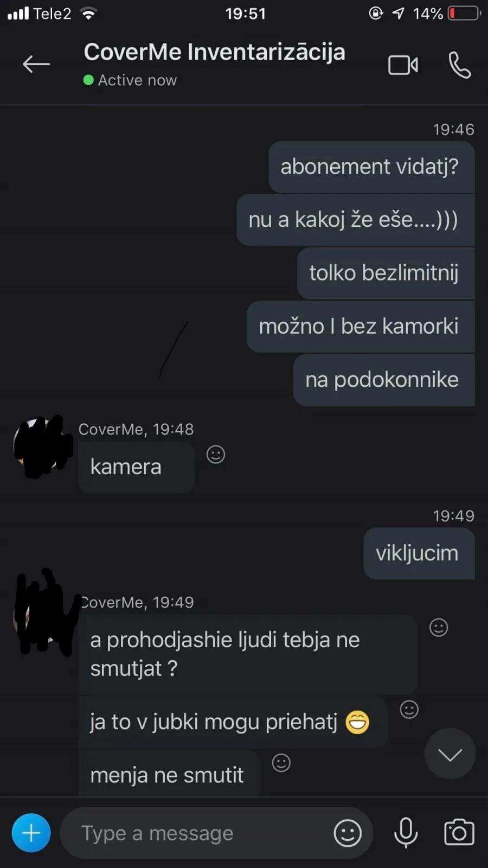The height and width of the screenshot is (868, 488).
Task: Select the "na podokonnike" message bubble
Action: click(x=384, y=380)
